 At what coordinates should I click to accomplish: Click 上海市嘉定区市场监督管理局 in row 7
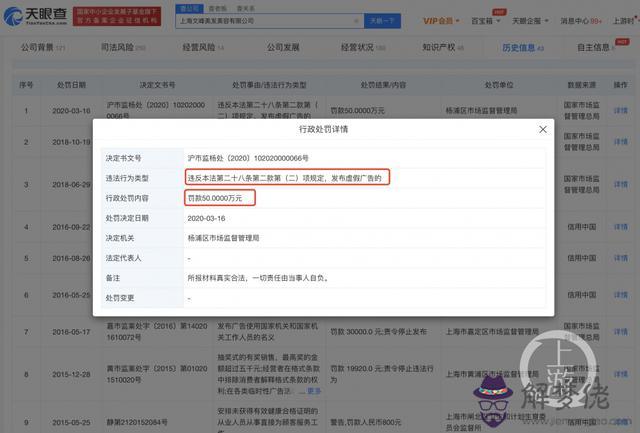492,332
